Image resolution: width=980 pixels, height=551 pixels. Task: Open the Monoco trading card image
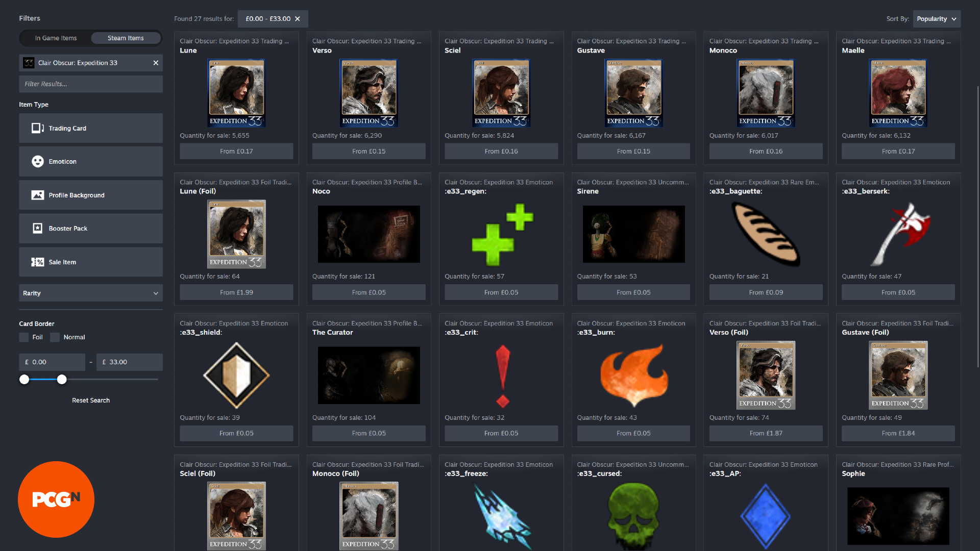click(x=766, y=93)
